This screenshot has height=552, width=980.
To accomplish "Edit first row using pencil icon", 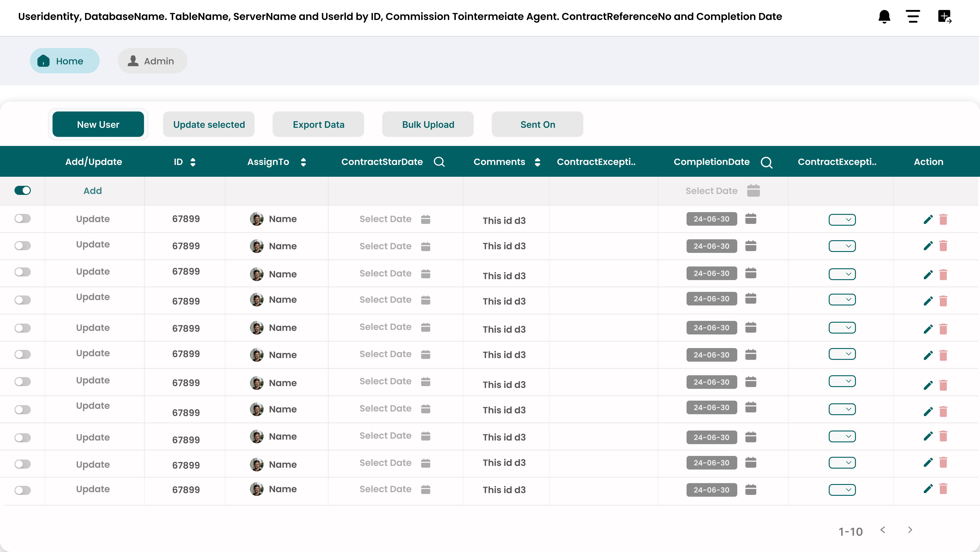I will click(928, 219).
